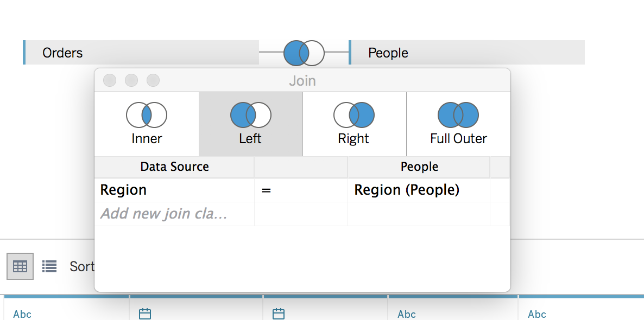Click the join Venn icon between Orders and People
Image resolution: width=644 pixels, height=320 pixels.
(x=304, y=53)
